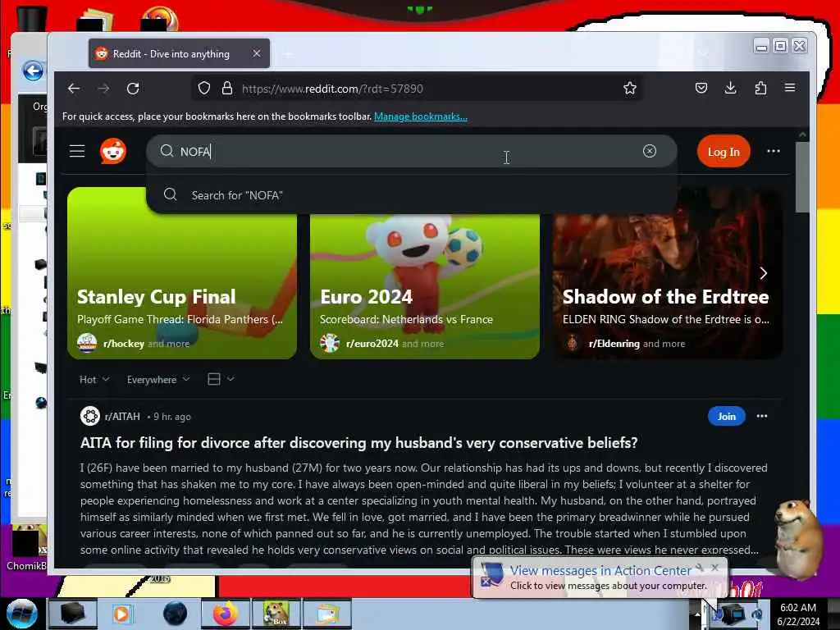Advance the trending carousel with the right arrow
The height and width of the screenshot is (630, 840).
pyautogui.click(x=764, y=273)
